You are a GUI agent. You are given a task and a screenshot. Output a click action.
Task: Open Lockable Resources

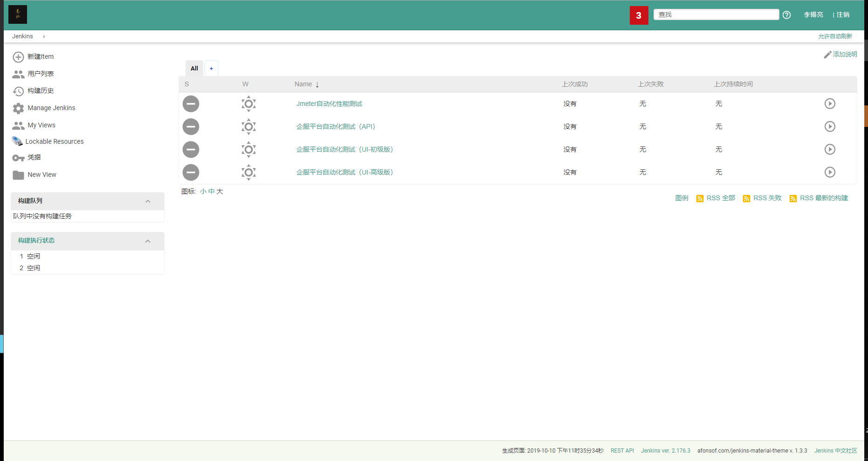coord(55,141)
